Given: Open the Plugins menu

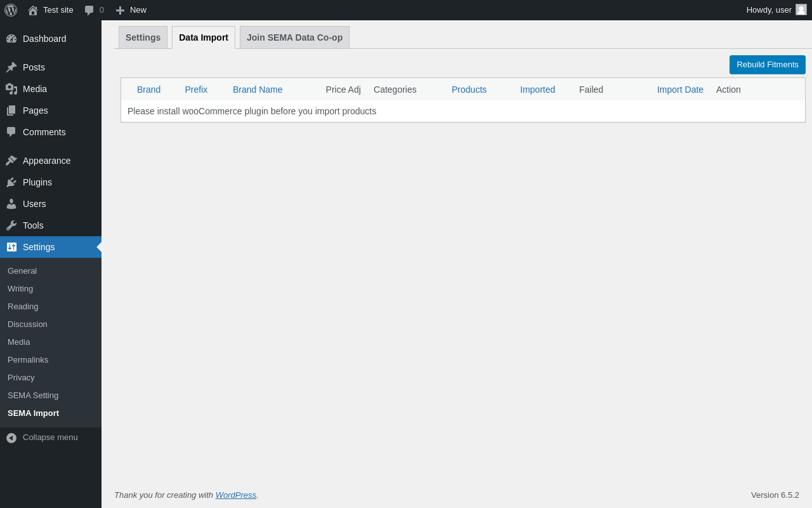Looking at the screenshot, I should click(51, 182).
